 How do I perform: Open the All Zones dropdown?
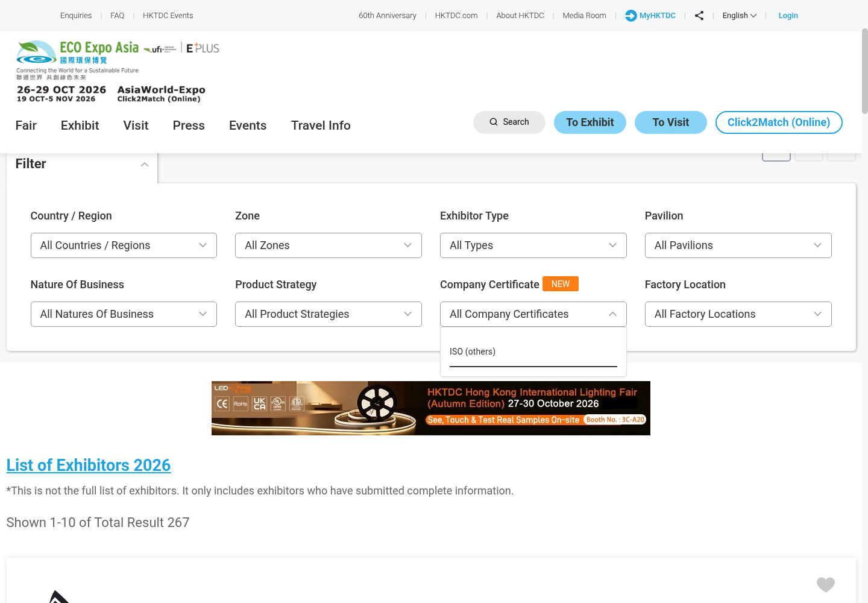[x=329, y=245]
